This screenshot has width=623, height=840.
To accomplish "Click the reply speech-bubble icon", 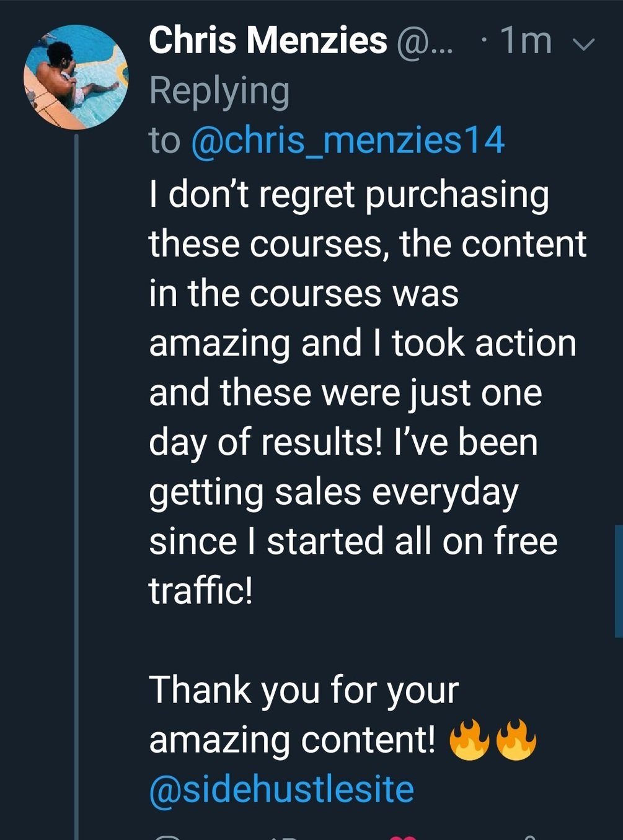I will click(x=166, y=838).
